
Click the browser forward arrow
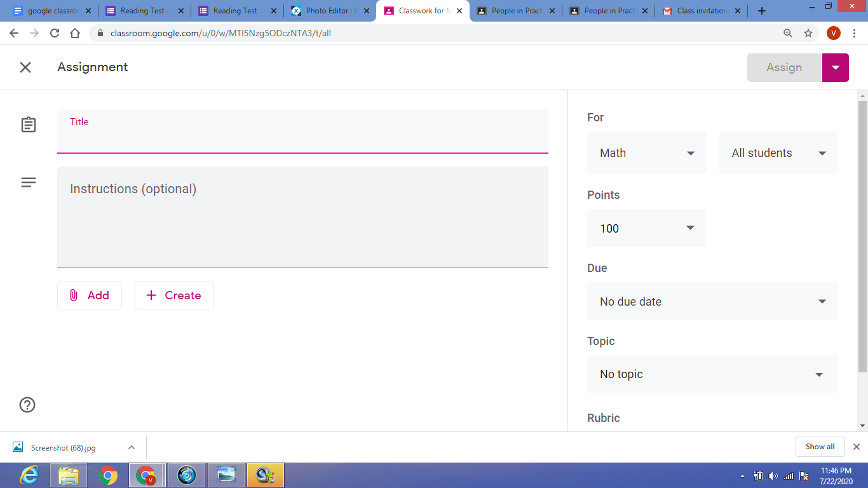pos(34,33)
